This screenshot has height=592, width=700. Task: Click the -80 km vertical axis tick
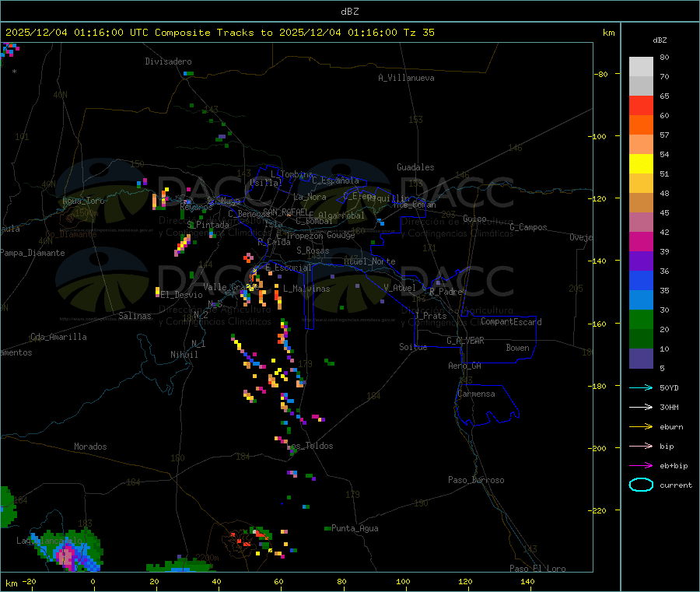click(600, 74)
